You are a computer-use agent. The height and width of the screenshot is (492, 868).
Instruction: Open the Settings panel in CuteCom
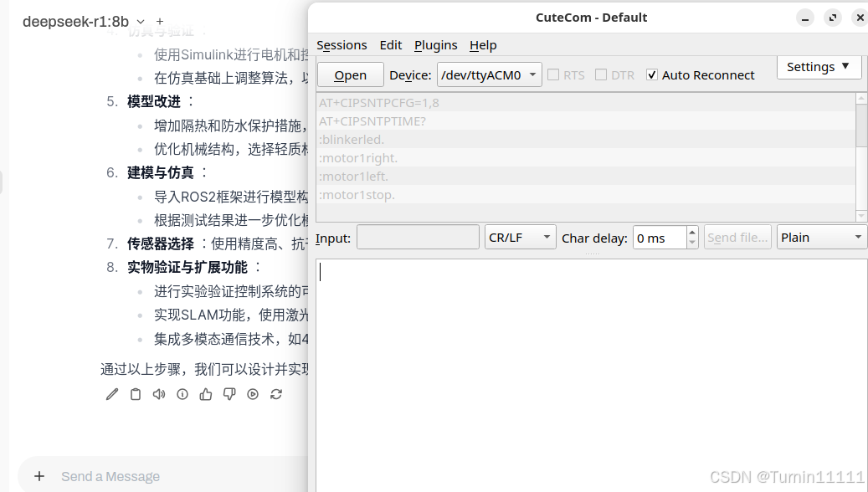[819, 68]
